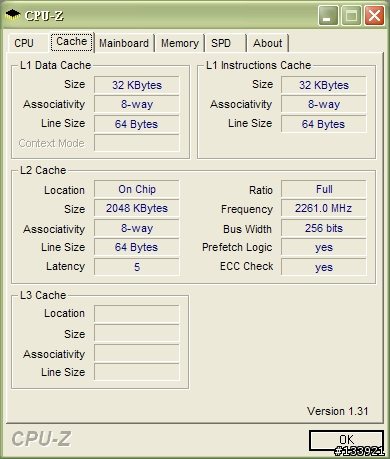This screenshot has height=459, width=390.
Task: Click L2 Cache Location On Chip field
Action: pos(137,189)
